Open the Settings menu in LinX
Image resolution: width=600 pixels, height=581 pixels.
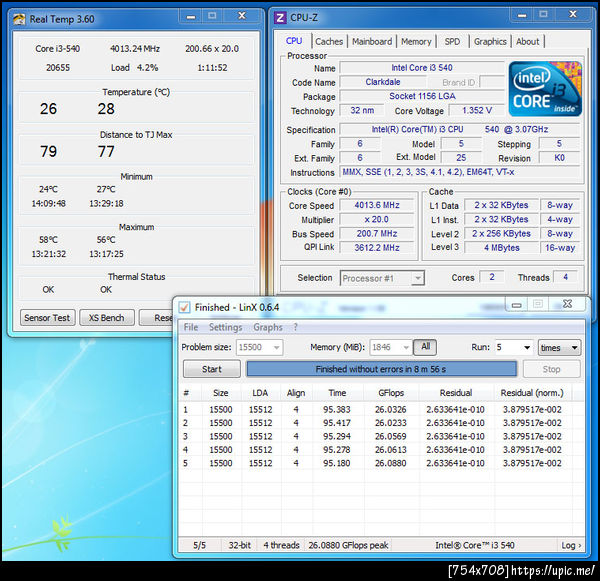click(x=225, y=327)
